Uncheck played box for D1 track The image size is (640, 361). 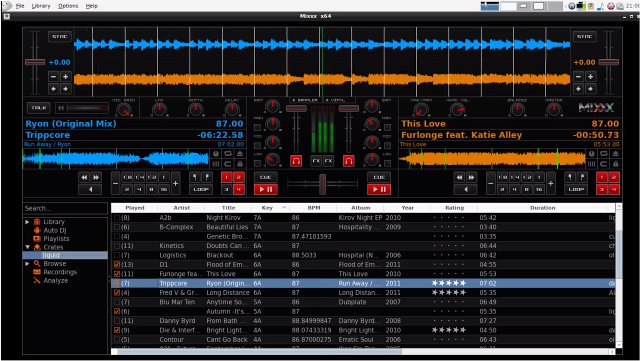point(117,265)
